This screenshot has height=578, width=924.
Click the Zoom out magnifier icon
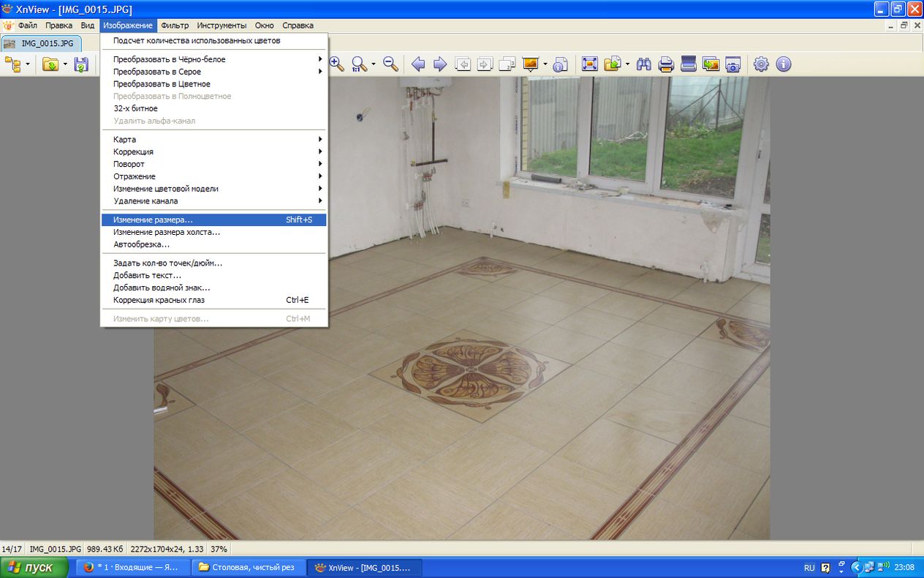click(x=390, y=64)
